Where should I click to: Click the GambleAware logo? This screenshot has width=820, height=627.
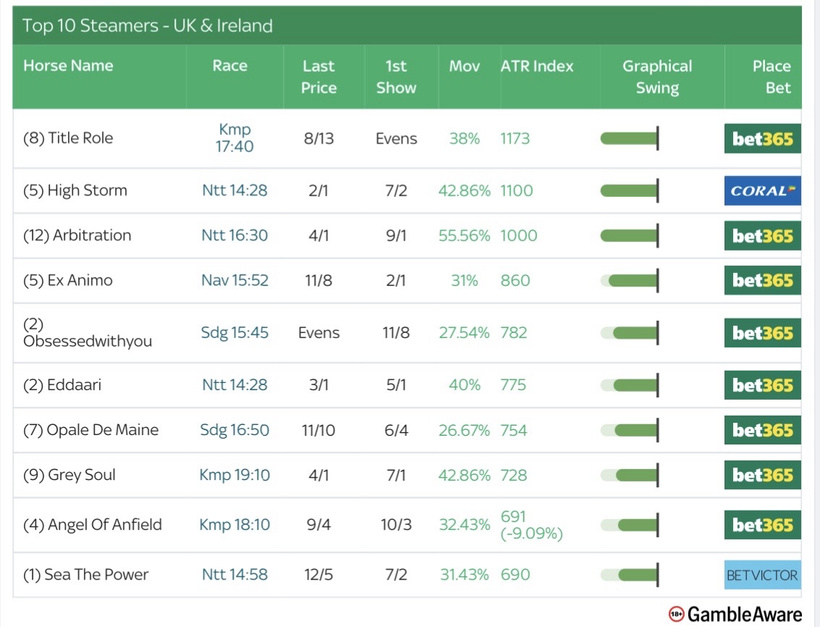pyautogui.click(x=735, y=613)
